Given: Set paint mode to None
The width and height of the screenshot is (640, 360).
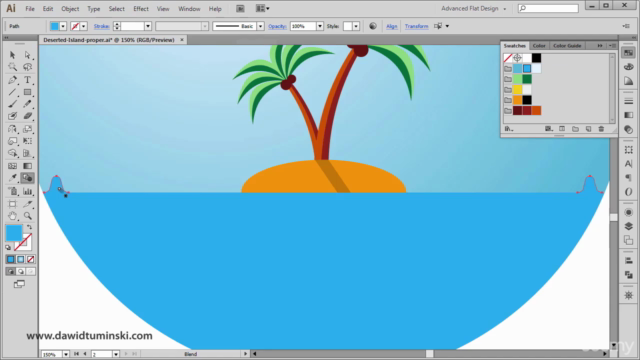Looking at the screenshot, I should point(31,260).
